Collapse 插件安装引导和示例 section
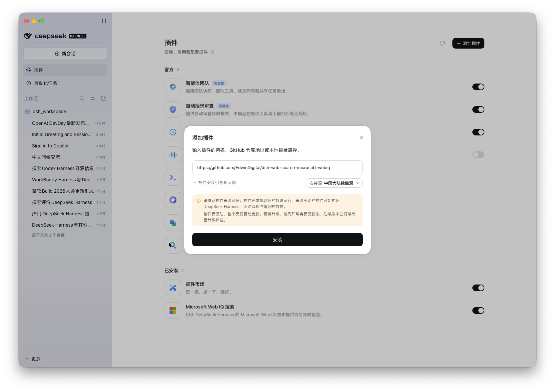Screen dimensions: 555x392 pos(214,183)
